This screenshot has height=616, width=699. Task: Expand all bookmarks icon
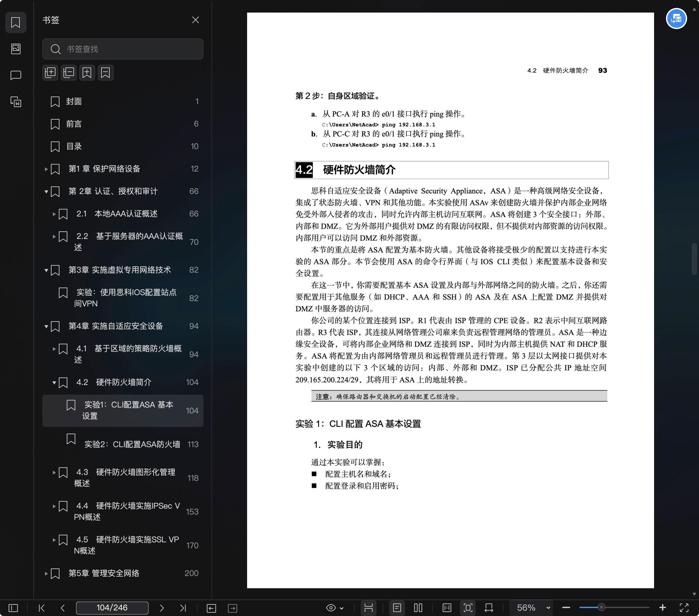coord(50,72)
